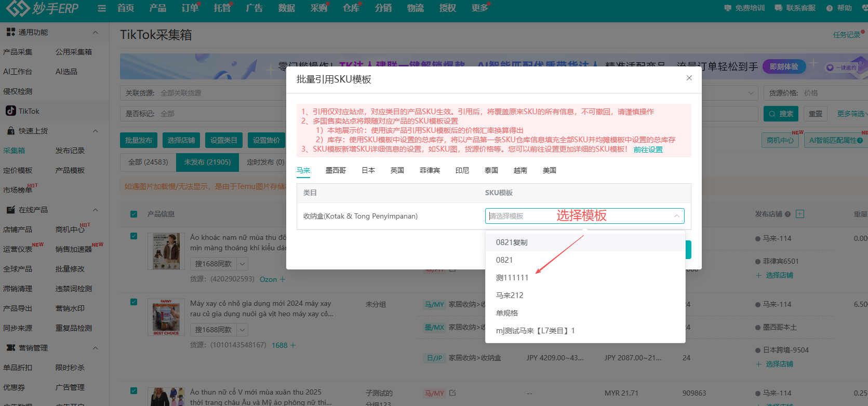
Task: Choose template 0821复制 from list
Action: pos(585,242)
